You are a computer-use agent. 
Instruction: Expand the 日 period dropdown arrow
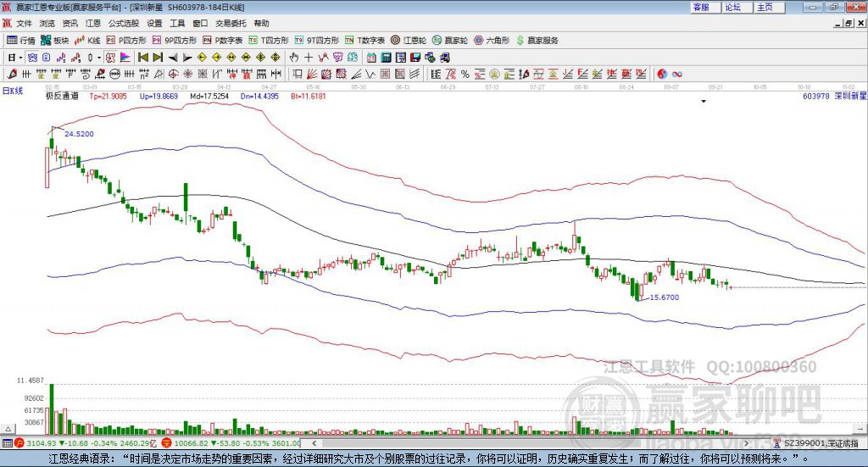tap(20, 58)
